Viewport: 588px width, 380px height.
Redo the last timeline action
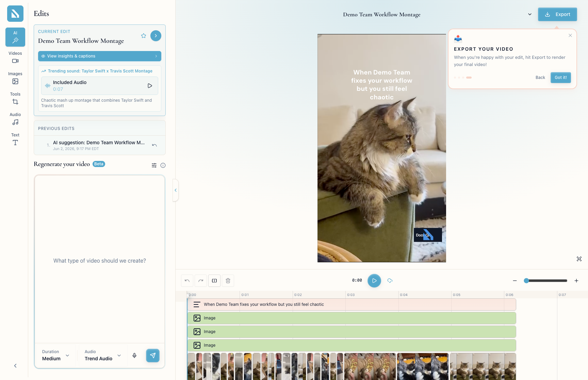point(201,281)
